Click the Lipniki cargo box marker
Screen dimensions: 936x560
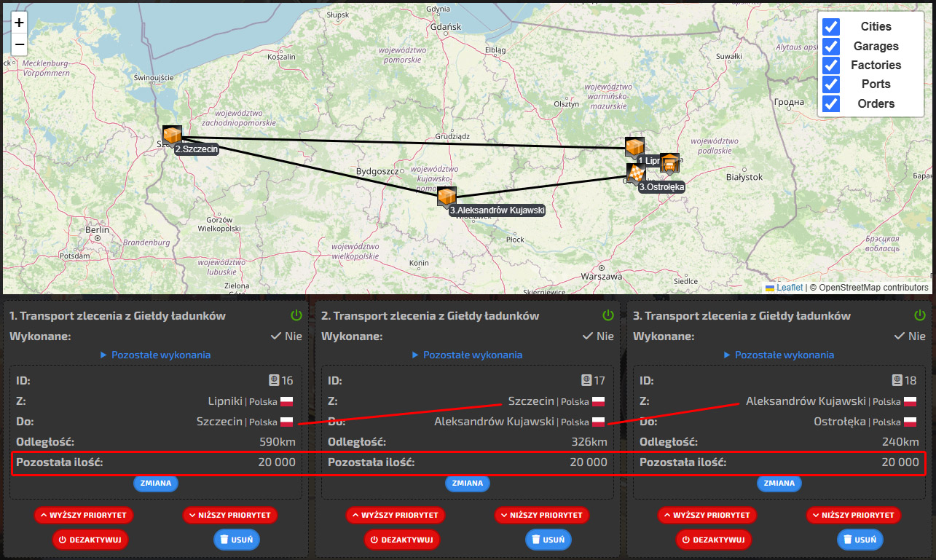tap(634, 147)
